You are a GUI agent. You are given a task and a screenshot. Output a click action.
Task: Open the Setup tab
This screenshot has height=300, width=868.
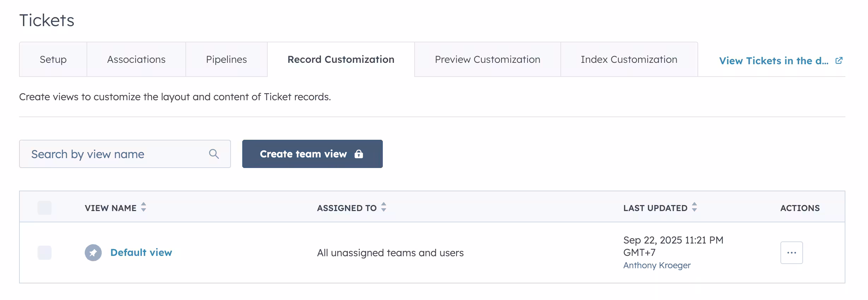click(x=53, y=59)
